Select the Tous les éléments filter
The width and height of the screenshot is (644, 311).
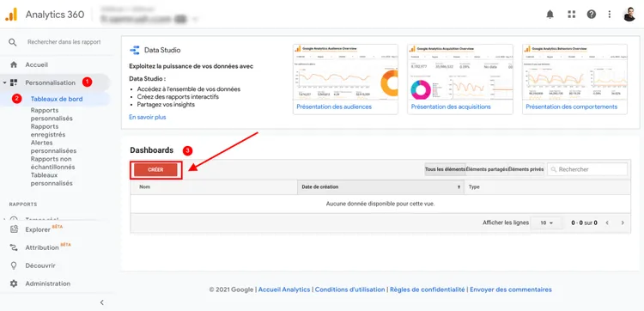coord(445,169)
